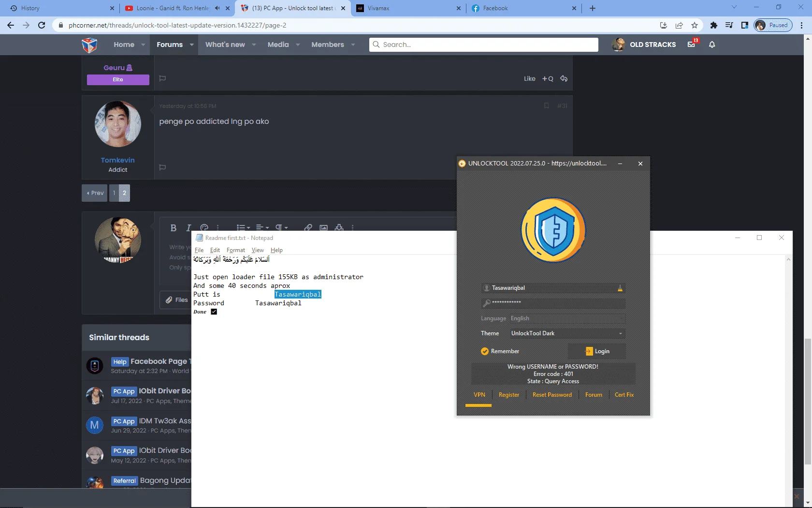Mute the Loonie YouTube tab audio
This screenshot has height=508, width=812.
[x=217, y=8]
